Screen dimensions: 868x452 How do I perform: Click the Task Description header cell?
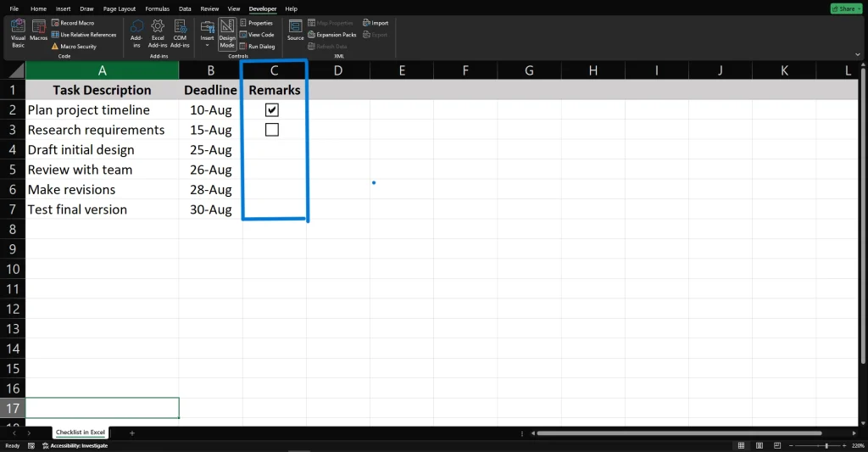point(103,90)
